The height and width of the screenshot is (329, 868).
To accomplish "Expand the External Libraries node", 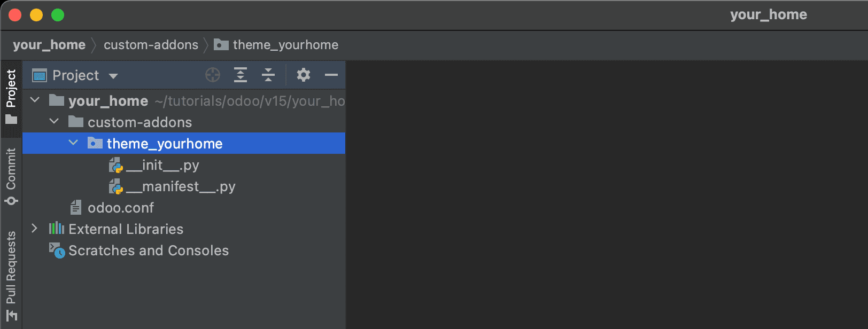I will click(x=35, y=228).
